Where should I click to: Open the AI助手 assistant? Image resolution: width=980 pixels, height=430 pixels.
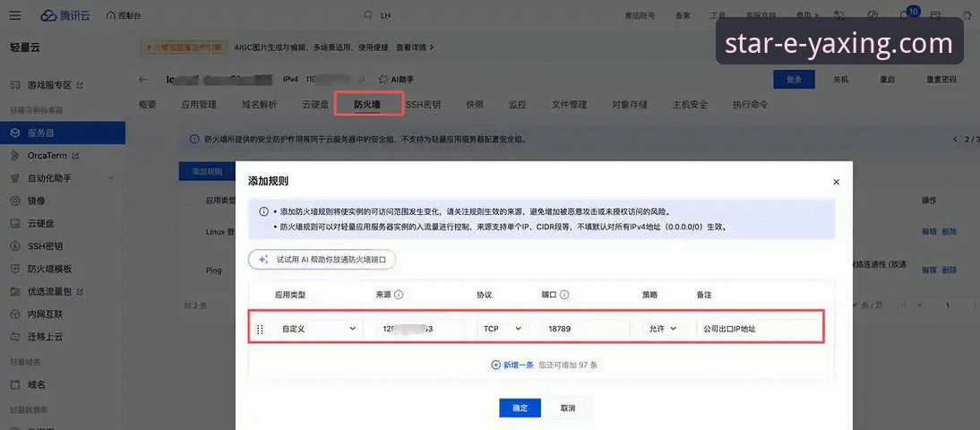(396, 80)
